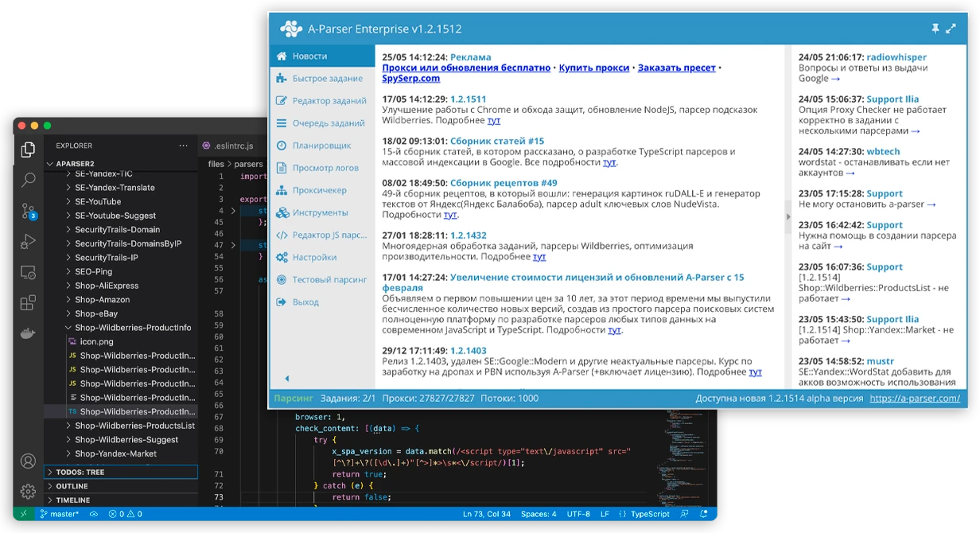
Task: Open Редактор JS парсеров in A-Parser sidebar
Action: click(322, 235)
